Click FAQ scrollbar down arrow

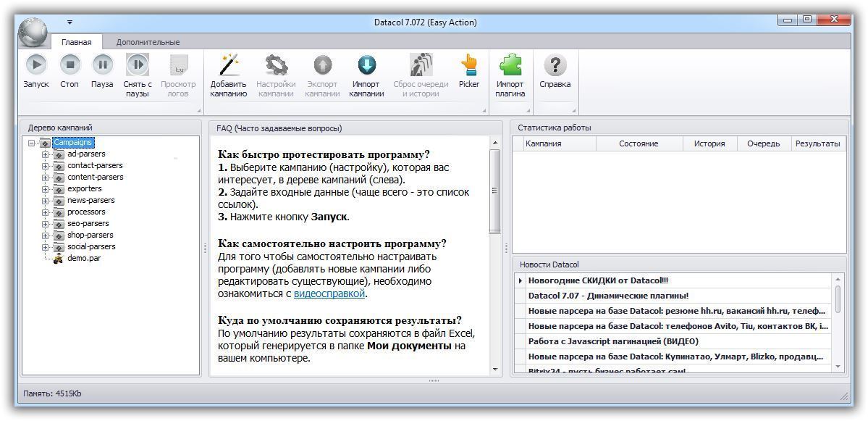click(x=495, y=369)
